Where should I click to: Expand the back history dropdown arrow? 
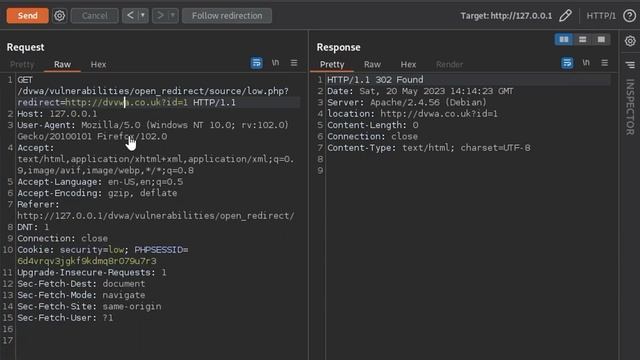pos(143,16)
